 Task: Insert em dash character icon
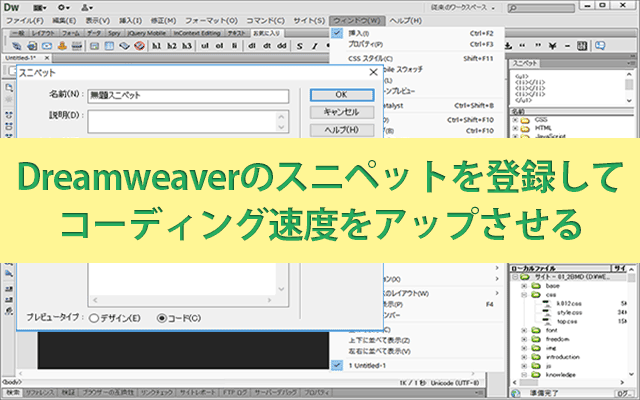(x=567, y=46)
